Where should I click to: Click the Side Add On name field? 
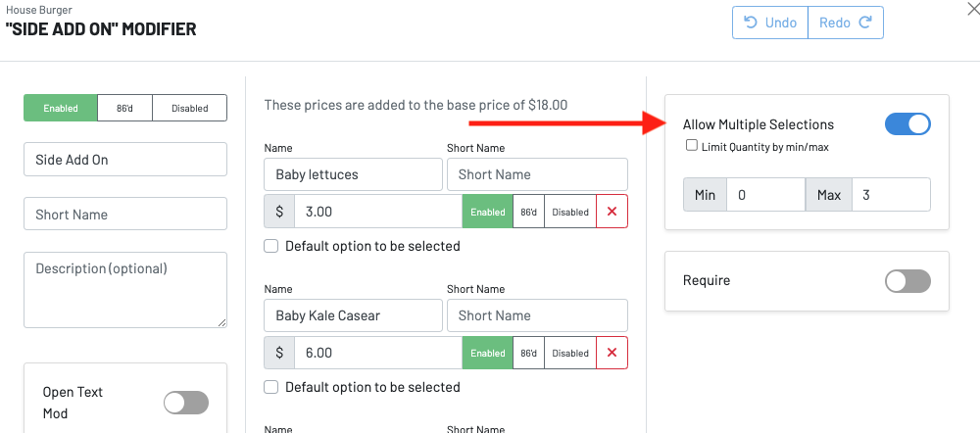pos(124,160)
